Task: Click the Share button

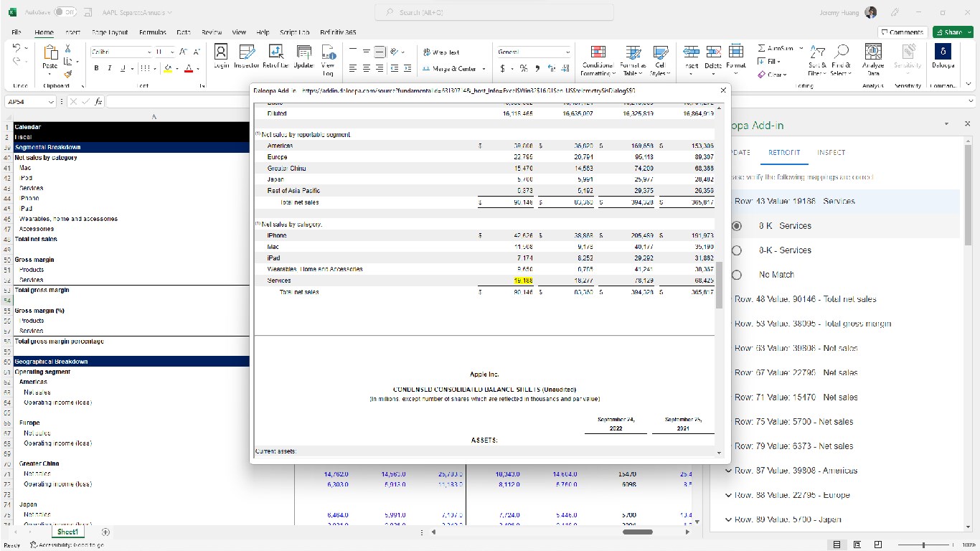Action: tap(953, 32)
